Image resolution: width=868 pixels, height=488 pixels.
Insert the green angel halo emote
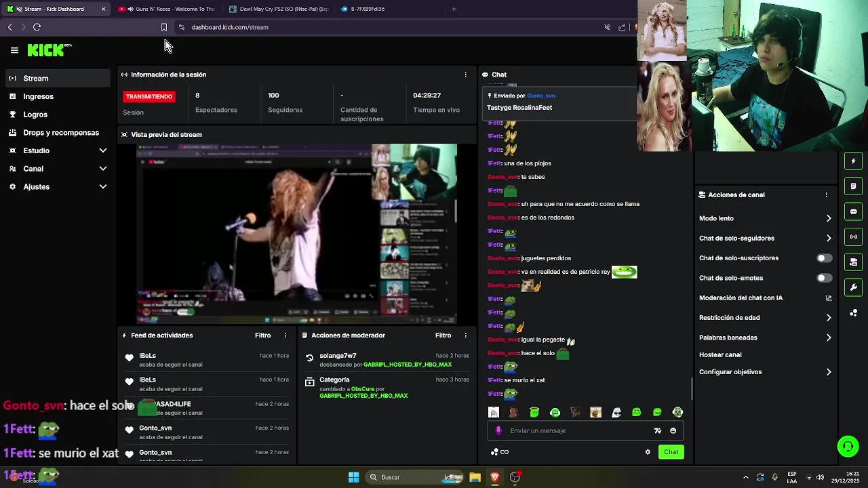pos(534,412)
